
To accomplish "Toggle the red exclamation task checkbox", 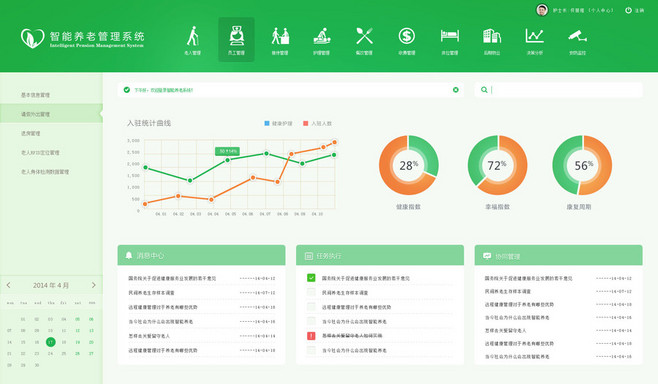I will (x=311, y=335).
